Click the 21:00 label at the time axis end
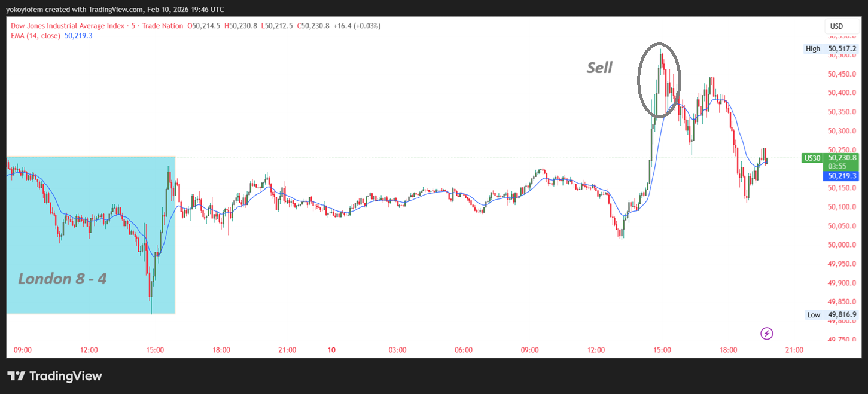 (x=794, y=350)
